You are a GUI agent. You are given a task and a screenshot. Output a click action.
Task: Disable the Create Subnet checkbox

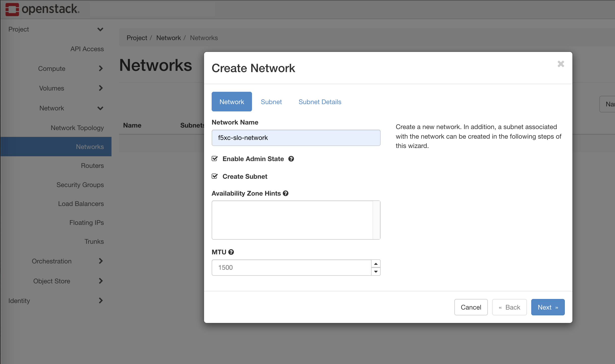[214, 176]
